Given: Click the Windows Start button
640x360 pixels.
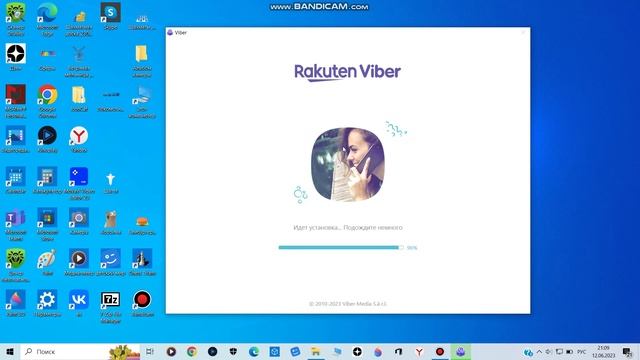Looking at the screenshot, I should pos(10,351).
